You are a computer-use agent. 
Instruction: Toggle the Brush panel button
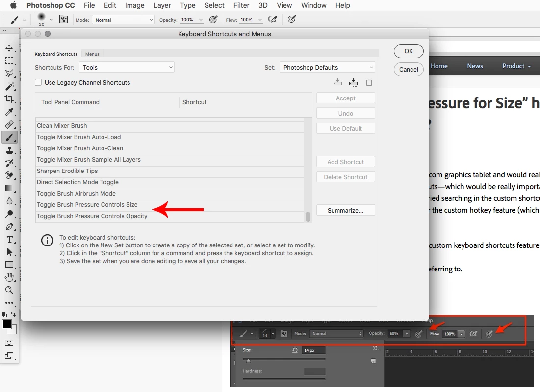(63, 19)
